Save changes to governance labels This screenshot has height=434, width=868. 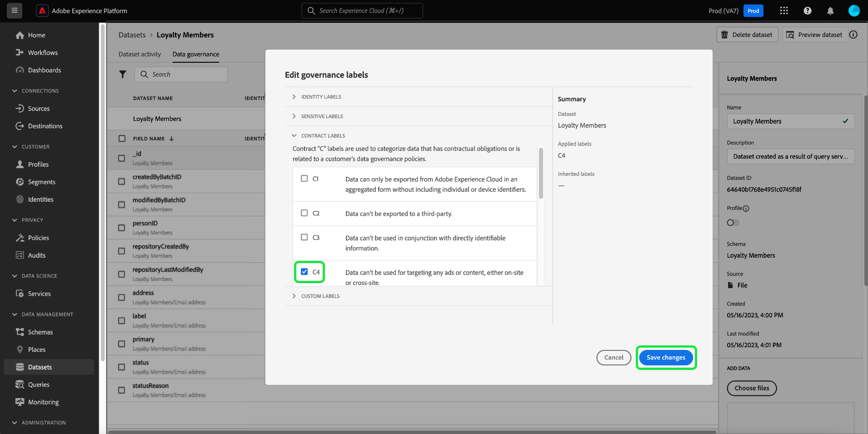click(666, 358)
